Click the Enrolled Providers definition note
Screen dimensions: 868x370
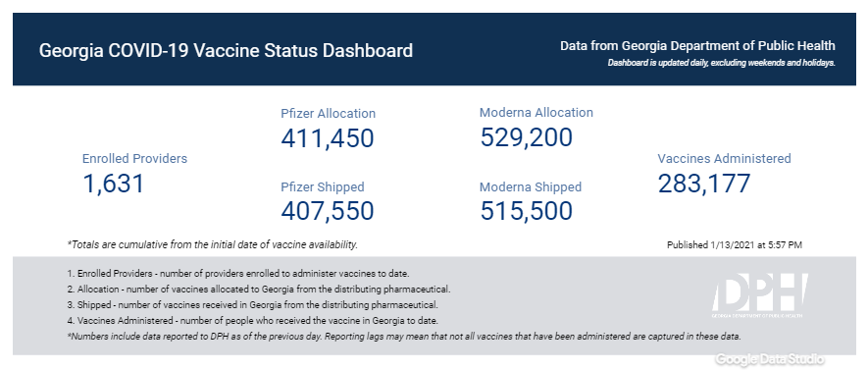pyautogui.click(x=238, y=274)
